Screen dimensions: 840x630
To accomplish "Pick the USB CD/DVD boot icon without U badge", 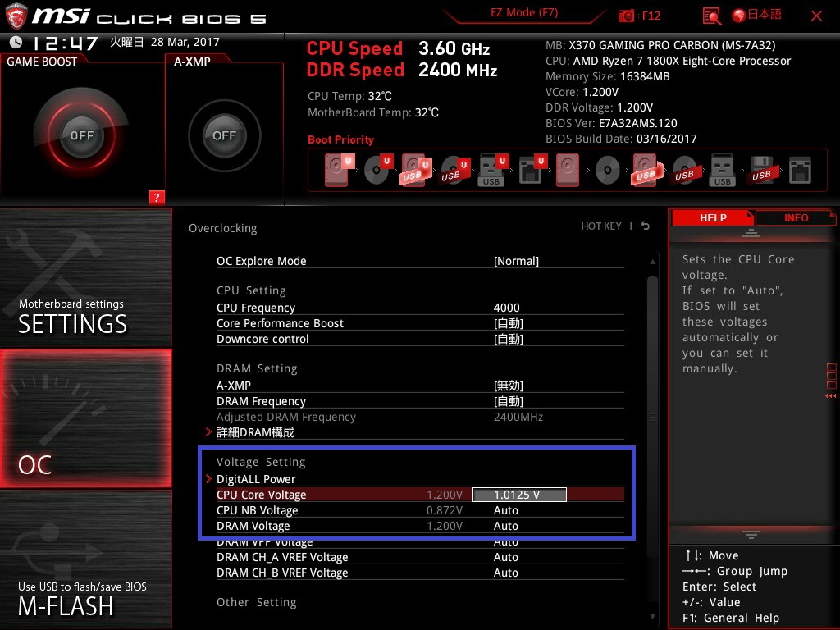I will 684,171.
